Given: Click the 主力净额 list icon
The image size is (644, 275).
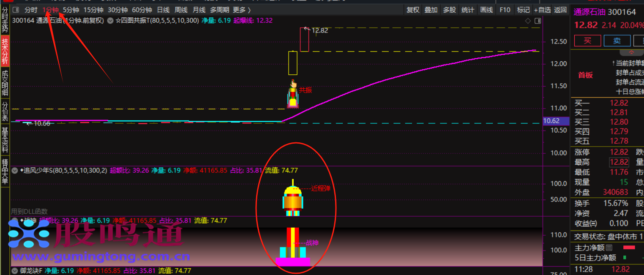Looking at the screenshot, I should click(609, 248).
